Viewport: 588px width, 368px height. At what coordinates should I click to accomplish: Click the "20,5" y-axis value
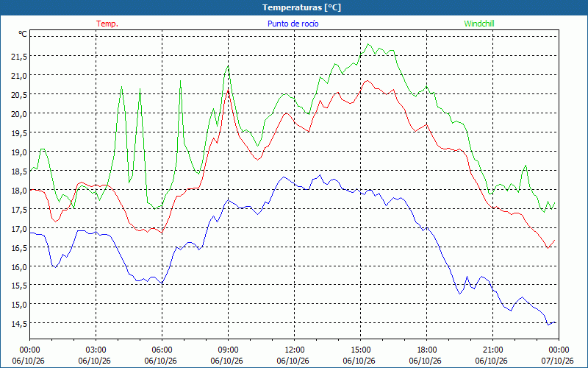click(19, 95)
